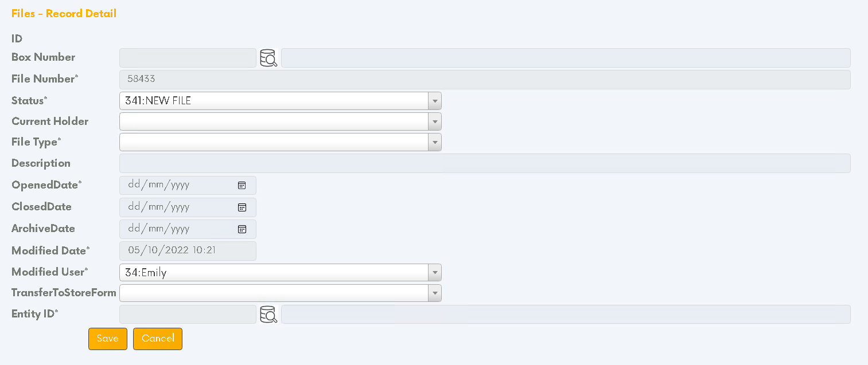Viewport: 868px width, 365px height.
Task: Open the ClosedDate calendar picker icon
Action: tap(242, 207)
